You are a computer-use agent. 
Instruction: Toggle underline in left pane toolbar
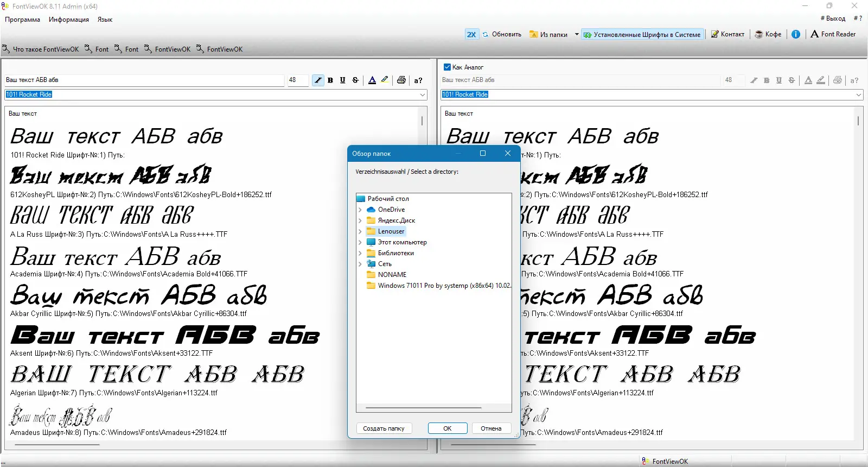point(343,80)
